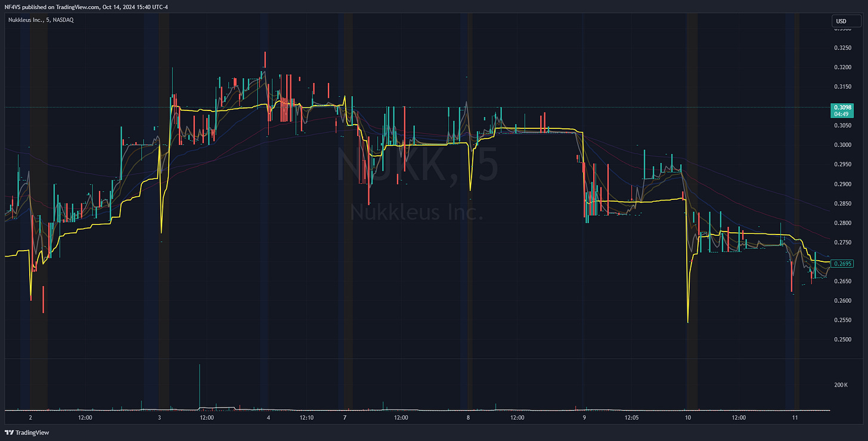Click the 0.2950 price axis label
The height and width of the screenshot is (441, 868).
click(843, 164)
